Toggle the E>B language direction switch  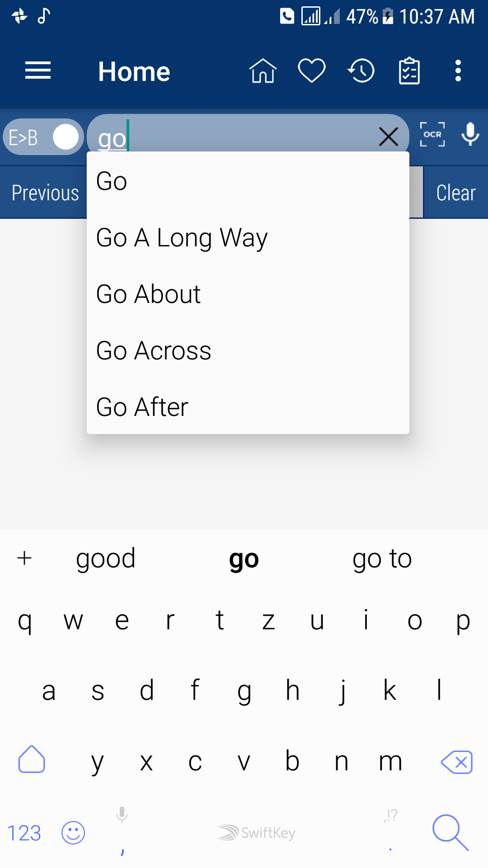(43, 137)
